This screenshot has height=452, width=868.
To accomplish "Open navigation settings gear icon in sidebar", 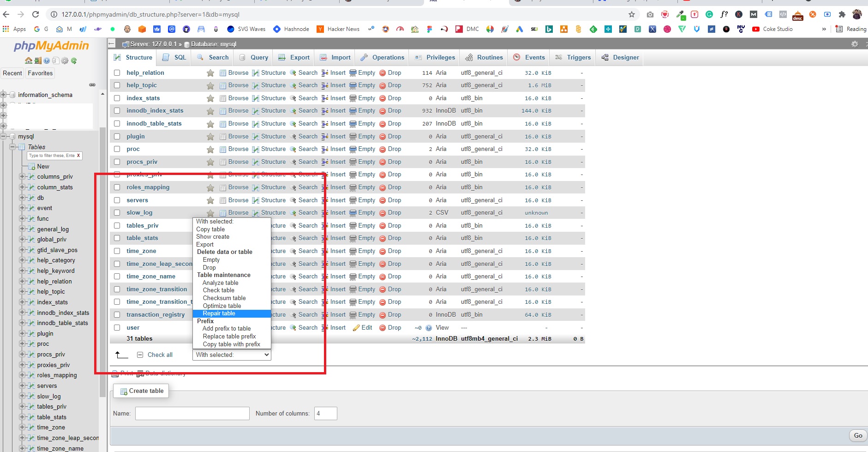I will pyautogui.click(x=65, y=60).
